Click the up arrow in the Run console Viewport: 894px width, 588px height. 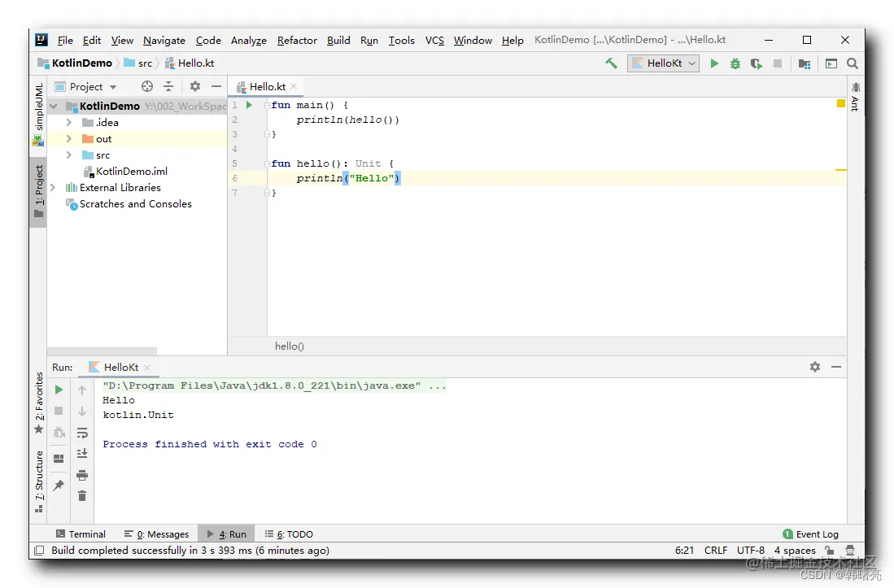click(82, 390)
